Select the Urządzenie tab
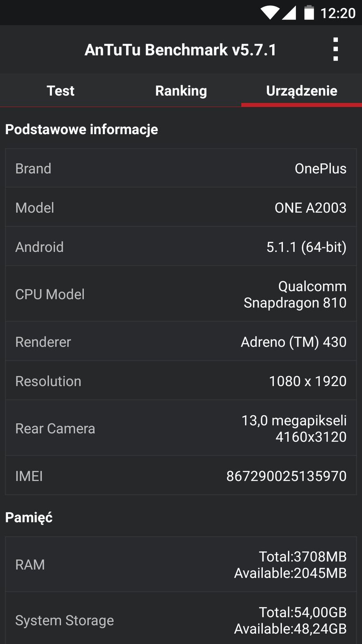 302,91
